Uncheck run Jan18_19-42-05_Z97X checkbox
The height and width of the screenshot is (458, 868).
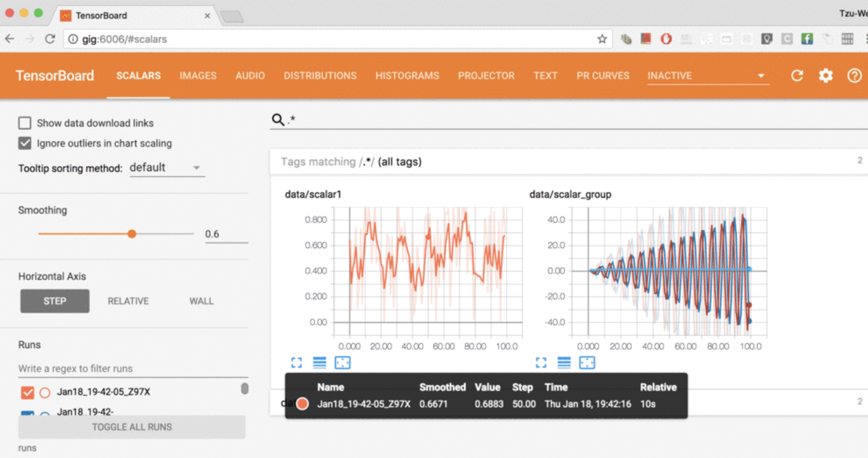[27, 392]
